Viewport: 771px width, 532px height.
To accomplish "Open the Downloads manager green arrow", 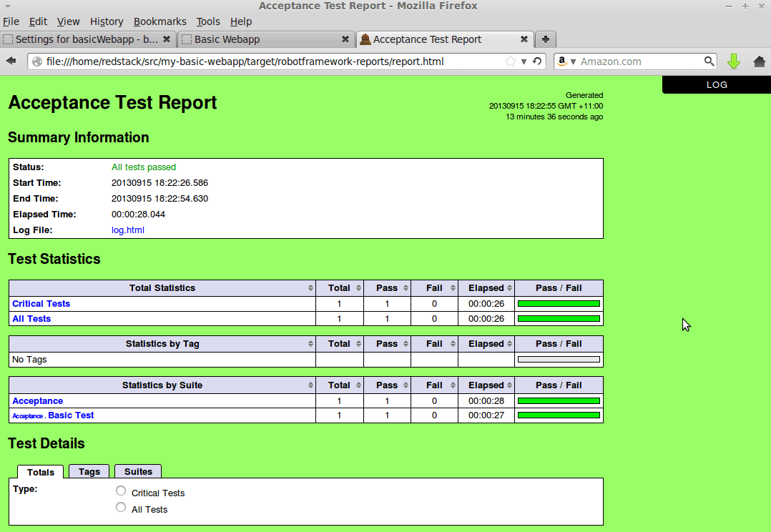I will tap(734, 61).
